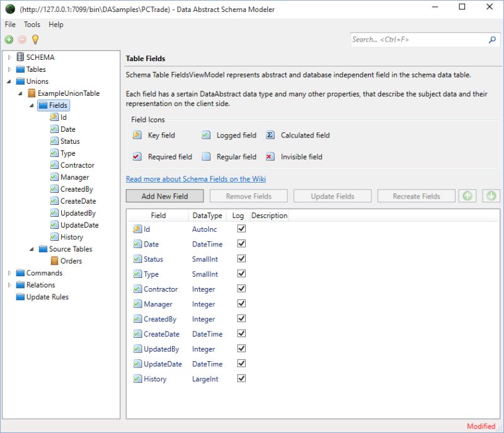Click the move field up arrow button

(467, 196)
